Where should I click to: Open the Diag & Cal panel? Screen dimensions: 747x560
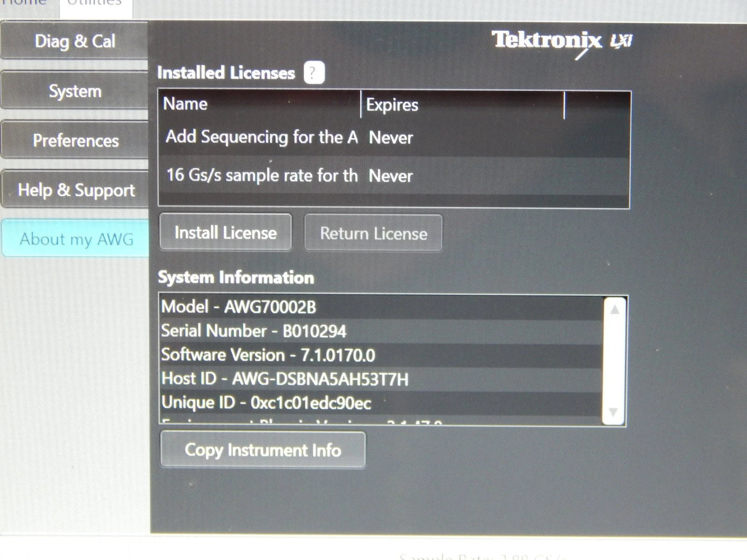[x=74, y=42]
